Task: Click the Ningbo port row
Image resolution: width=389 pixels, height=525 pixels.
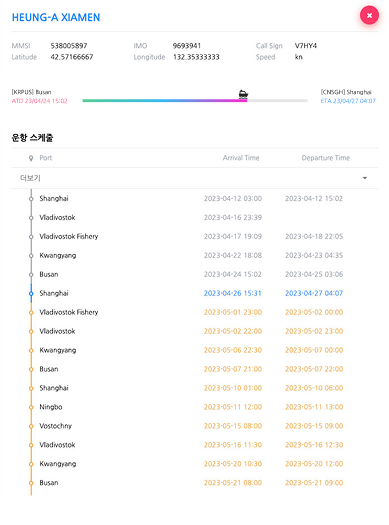Action: tap(195, 407)
